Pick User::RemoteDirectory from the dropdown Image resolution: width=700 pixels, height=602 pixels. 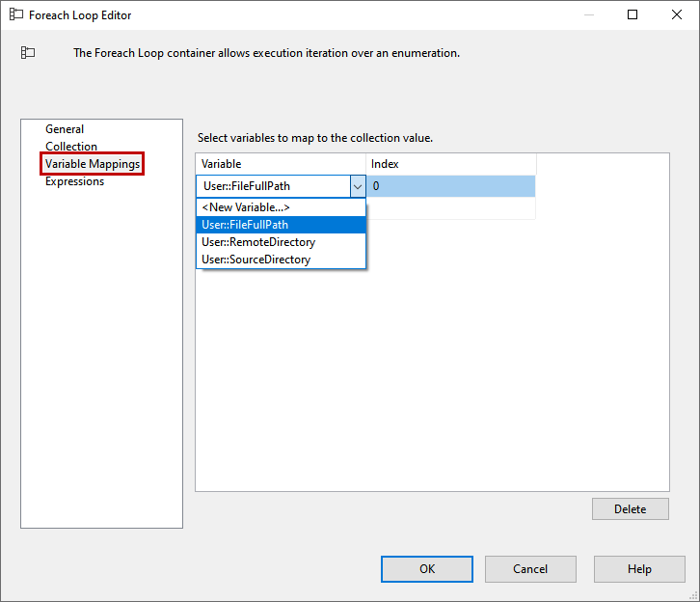[x=258, y=242]
